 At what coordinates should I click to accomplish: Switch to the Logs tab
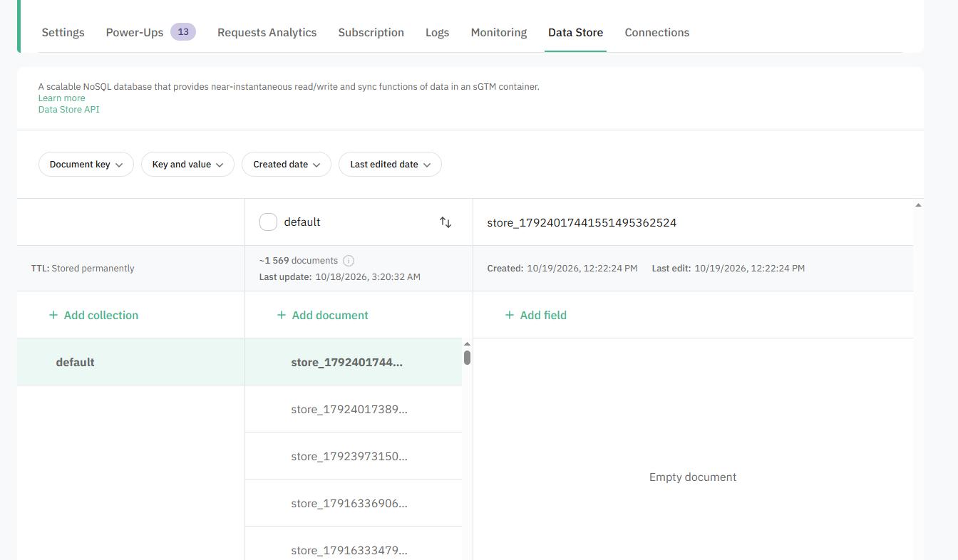coord(438,32)
